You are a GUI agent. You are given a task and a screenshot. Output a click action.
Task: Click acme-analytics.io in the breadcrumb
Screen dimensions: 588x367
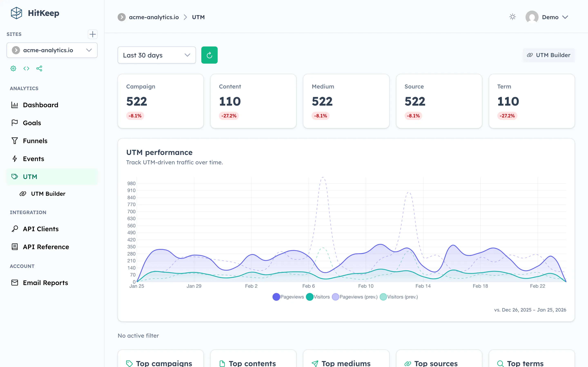(154, 17)
